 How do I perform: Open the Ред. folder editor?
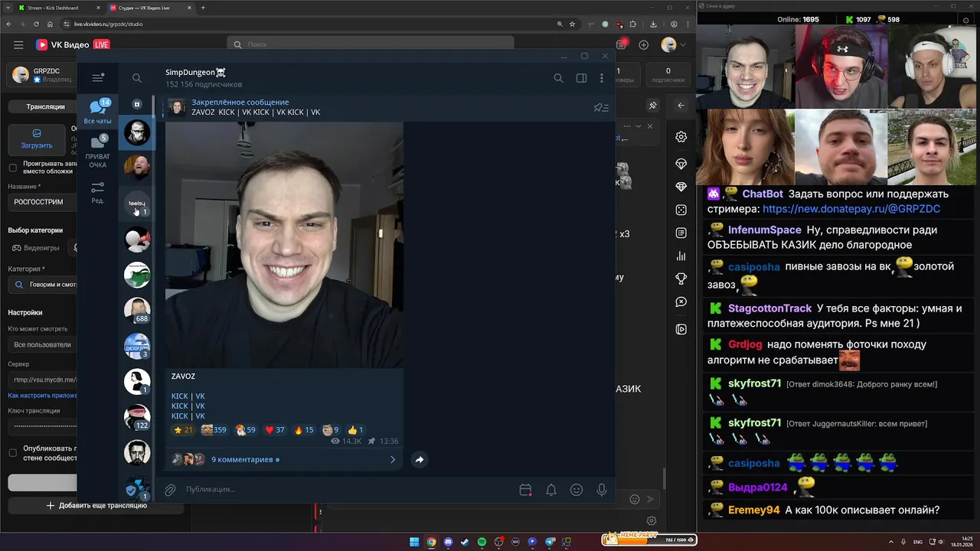pyautogui.click(x=97, y=192)
